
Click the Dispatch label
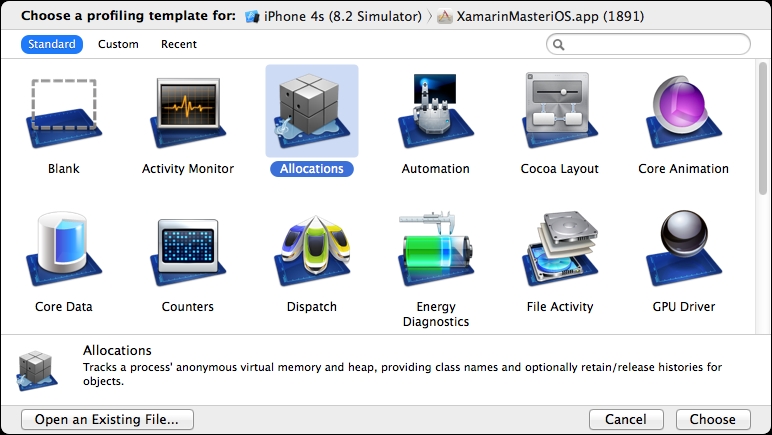tap(312, 307)
